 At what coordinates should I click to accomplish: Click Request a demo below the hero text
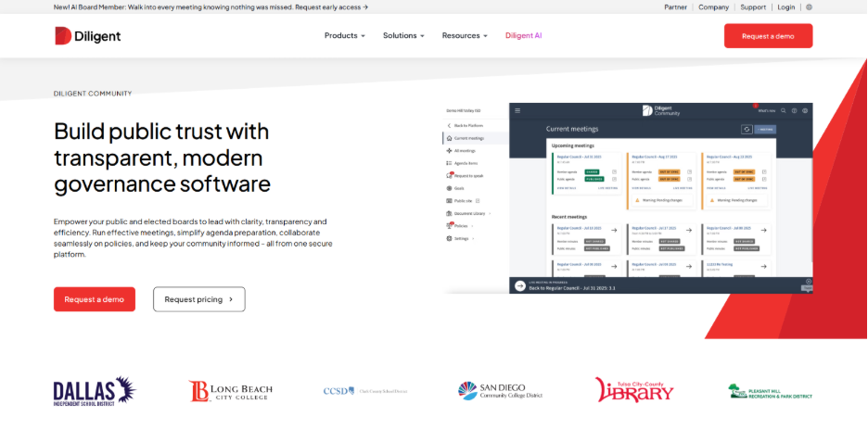(x=94, y=299)
